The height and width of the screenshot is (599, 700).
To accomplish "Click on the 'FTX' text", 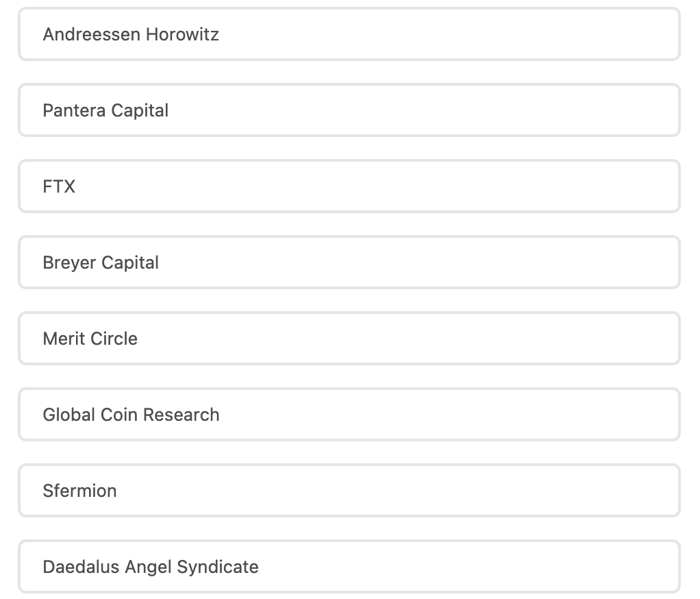I will tap(59, 186).
